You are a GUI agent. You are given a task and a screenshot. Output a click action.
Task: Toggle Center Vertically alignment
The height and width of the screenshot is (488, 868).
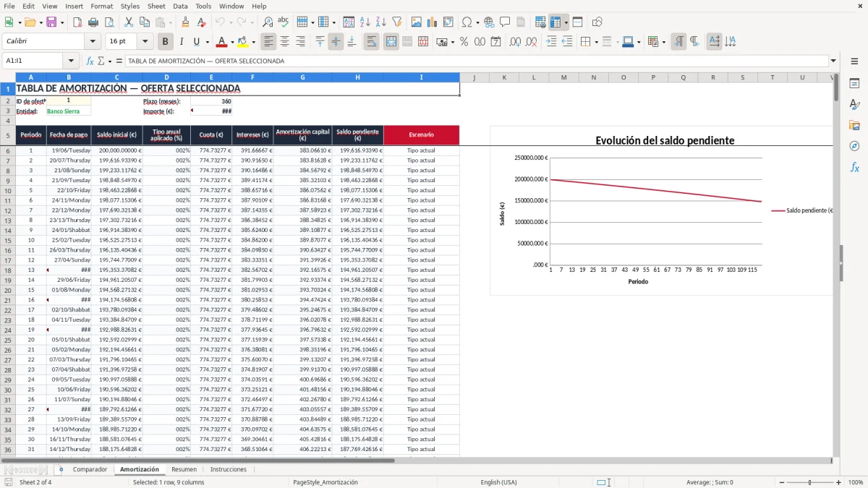(x=336, y=42)
